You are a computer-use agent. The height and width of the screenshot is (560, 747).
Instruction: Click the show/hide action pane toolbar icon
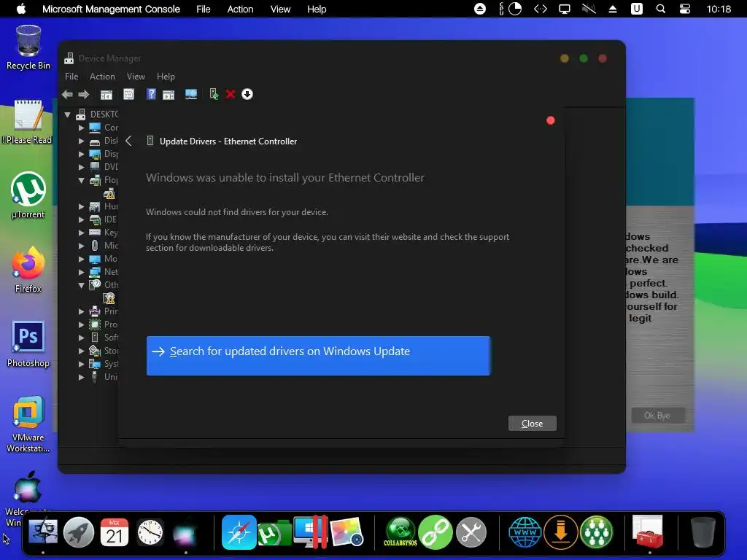pyautogui.click(x=169, y=94)
